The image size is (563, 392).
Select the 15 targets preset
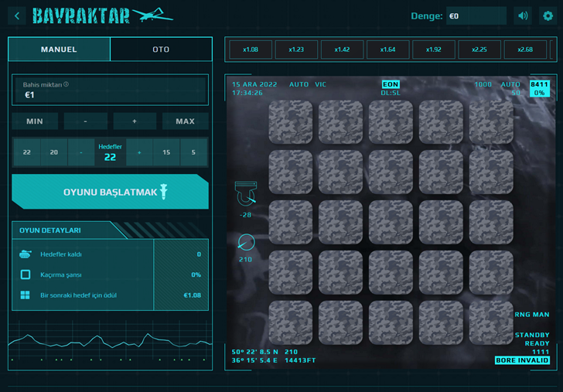[166, 152]
